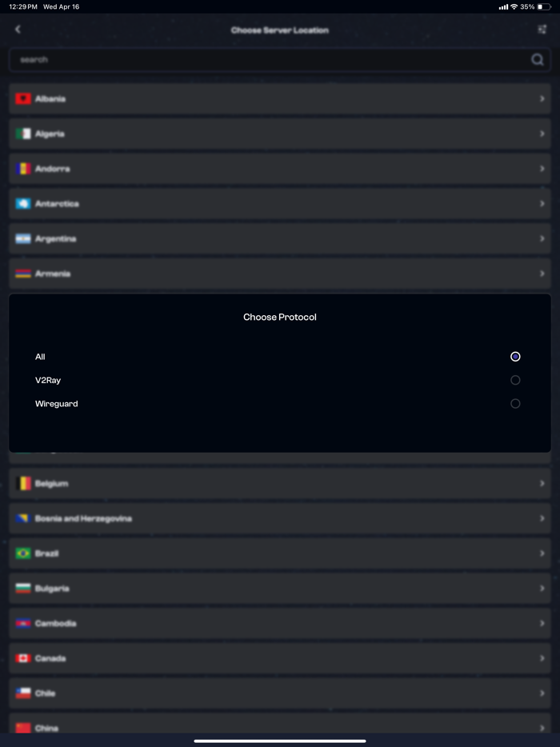This screenshot has width=560, height=747.
Task: Click the search magnifier icon
Action: [x=537, y=59]
